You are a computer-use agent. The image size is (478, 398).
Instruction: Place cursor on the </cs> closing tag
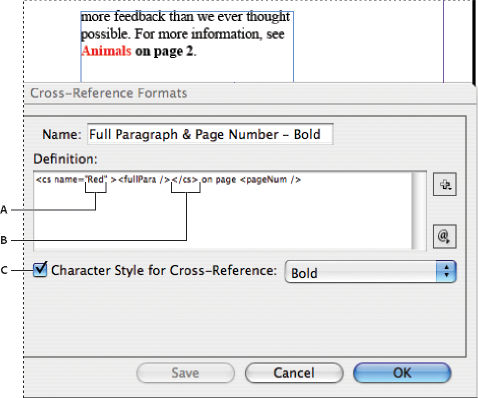(x=185, y=180)
